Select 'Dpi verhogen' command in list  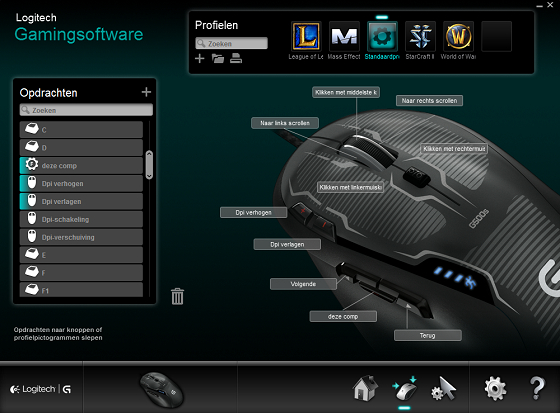tap(81, 183)
